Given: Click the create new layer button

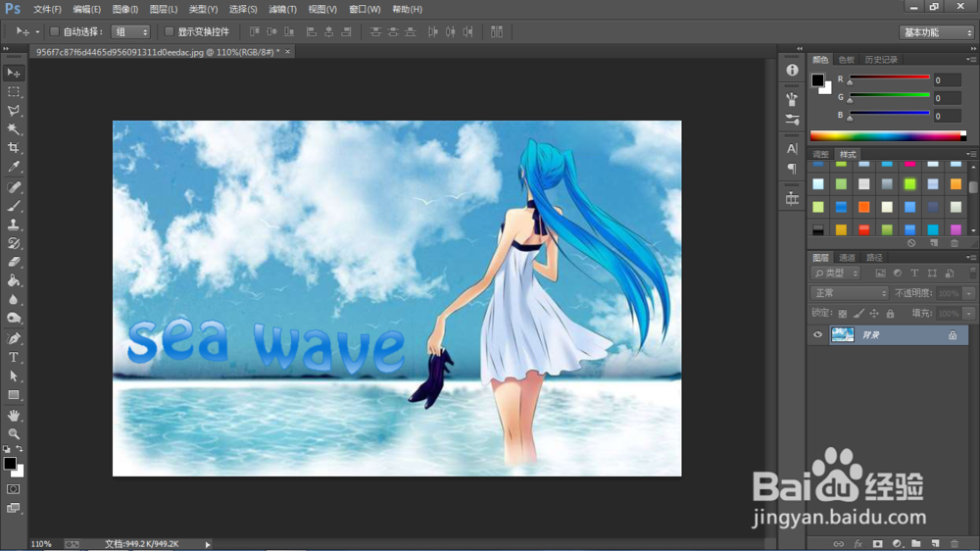Looking at the screenshot, I should 935,543.
